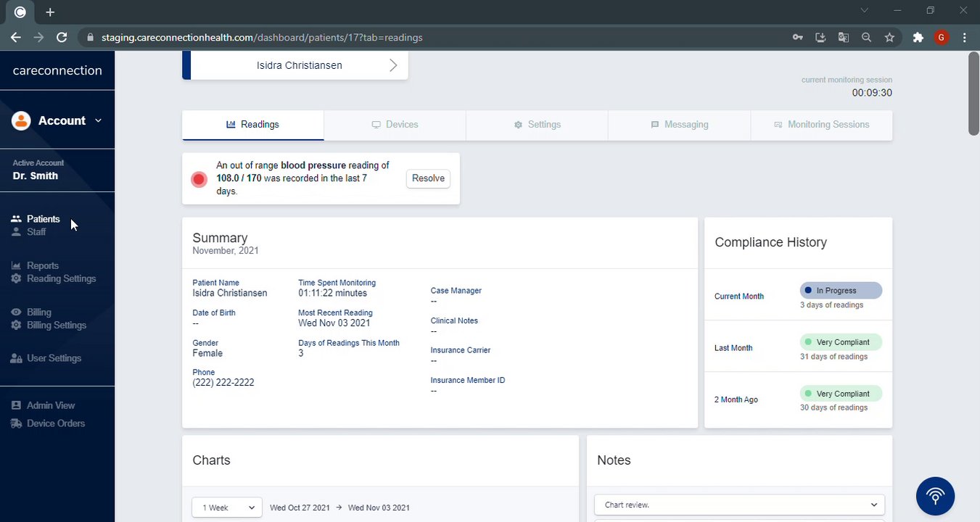Open Chrome three-dot menu
The width and height of the screenshot is (980, 522).
[965, 37]
